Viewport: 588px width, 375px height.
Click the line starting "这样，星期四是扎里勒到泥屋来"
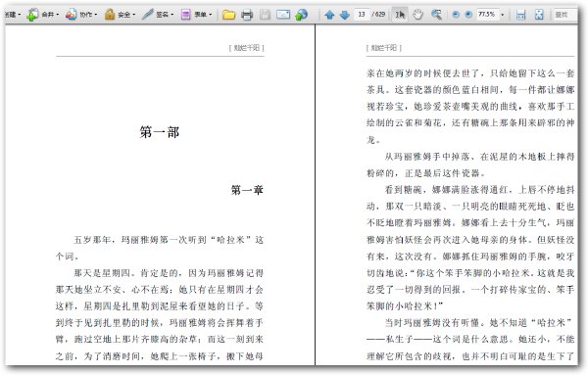coord(160,306)
